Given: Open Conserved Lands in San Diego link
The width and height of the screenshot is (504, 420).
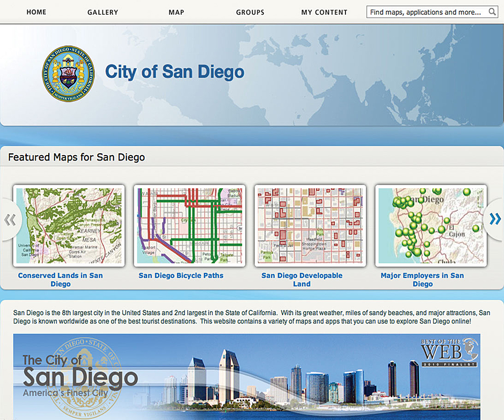Looking at the screenshot, I should click(61, 280).
